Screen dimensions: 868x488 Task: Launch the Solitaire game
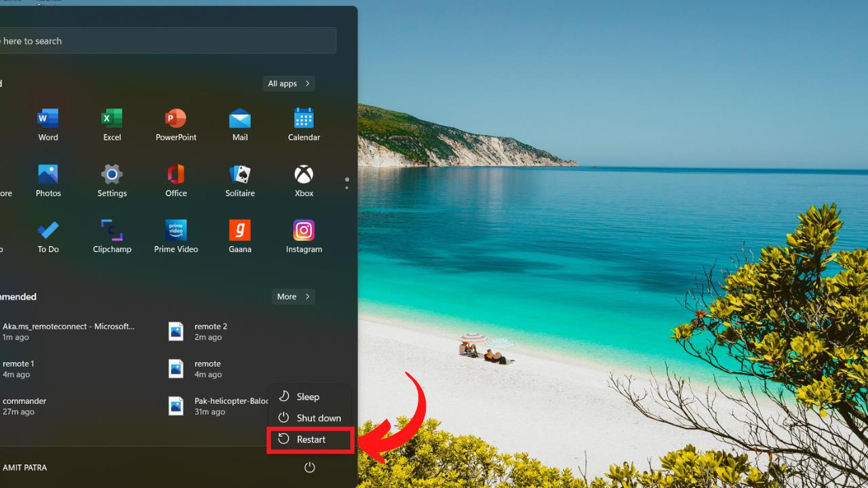(x=240, y=181)
